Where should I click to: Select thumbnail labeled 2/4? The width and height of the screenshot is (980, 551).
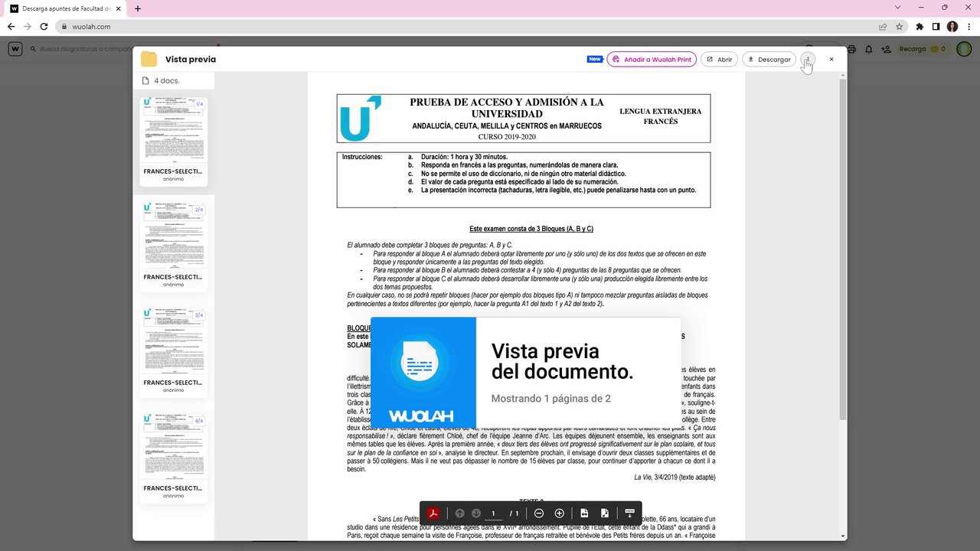point(173,246)
